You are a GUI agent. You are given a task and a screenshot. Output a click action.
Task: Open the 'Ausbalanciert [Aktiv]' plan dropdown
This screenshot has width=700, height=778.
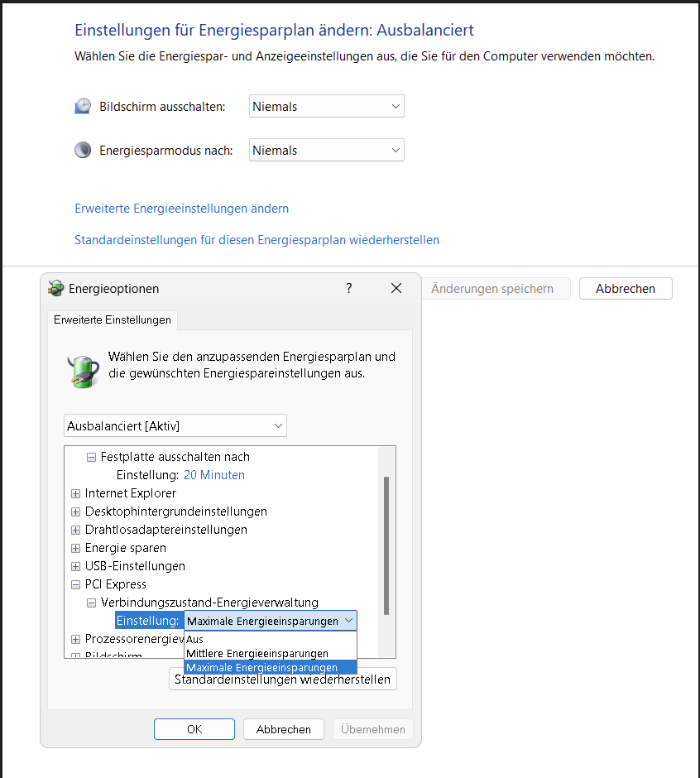(175, 425)
